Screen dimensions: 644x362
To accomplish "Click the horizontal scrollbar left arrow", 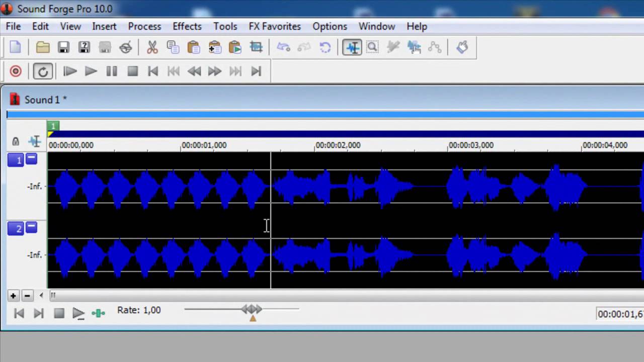I will pyautogui.click(x=41, y=296).
